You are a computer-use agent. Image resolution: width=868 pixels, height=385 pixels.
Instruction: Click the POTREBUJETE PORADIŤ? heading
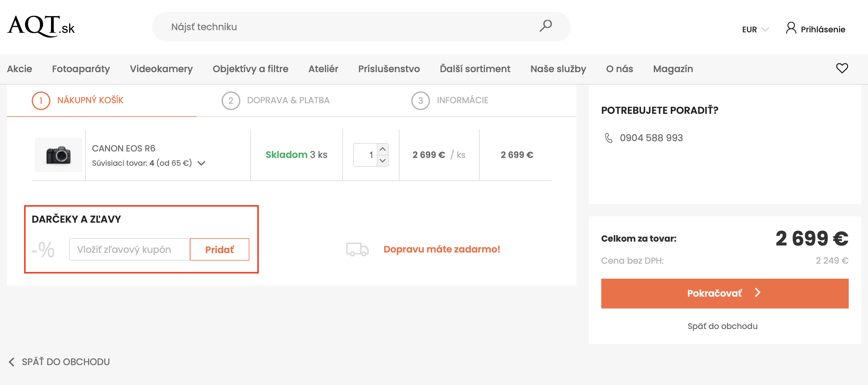coord(659,110)
